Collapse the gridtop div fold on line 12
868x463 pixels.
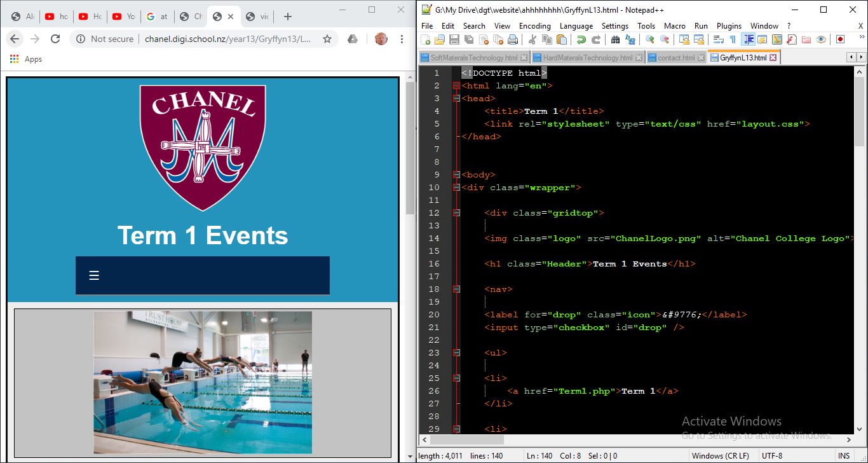tap(456, 213)
